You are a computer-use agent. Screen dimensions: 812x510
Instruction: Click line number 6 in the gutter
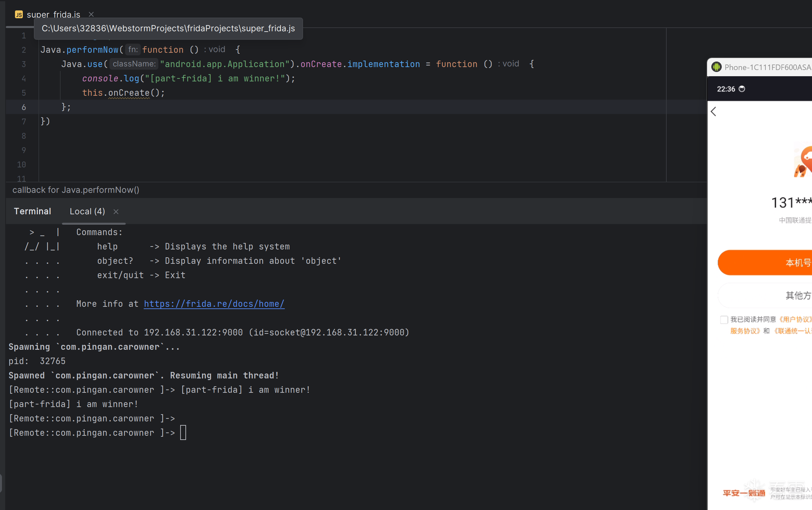(23, 107)
